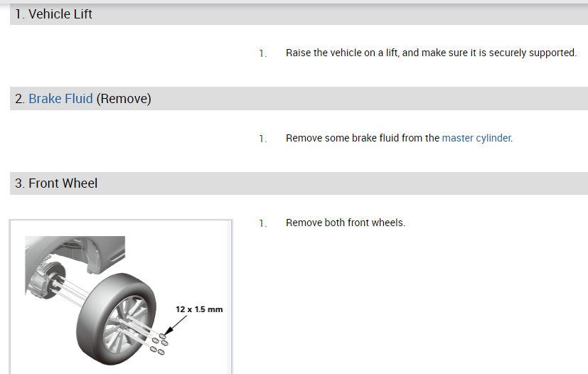Click the "Remove both front wheels" step
Image resolution: width=588 pixels, height=374 pixels.
point(346,223)
